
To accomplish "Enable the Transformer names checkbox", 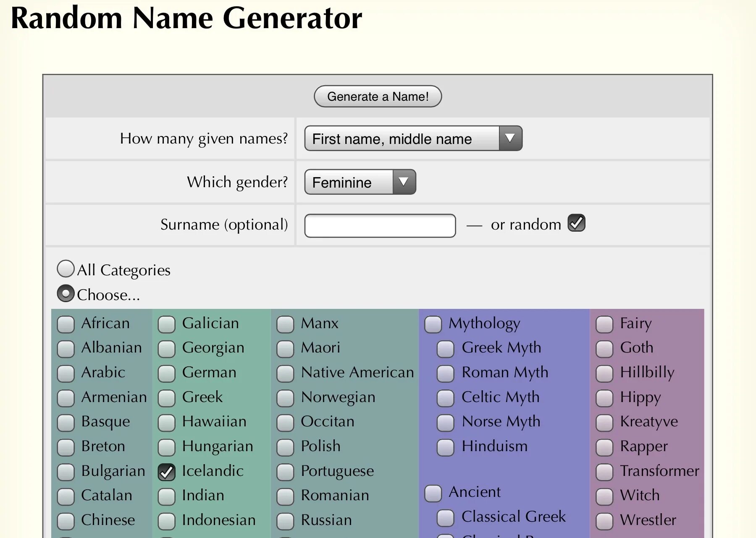I will click(x=604, y=472).
